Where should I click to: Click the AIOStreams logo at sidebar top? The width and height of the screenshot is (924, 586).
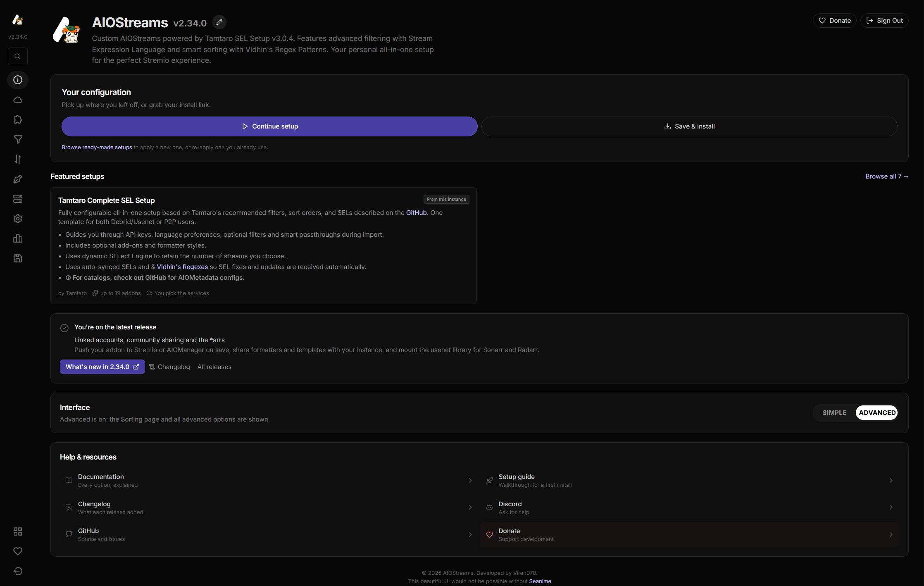point(18,20)
